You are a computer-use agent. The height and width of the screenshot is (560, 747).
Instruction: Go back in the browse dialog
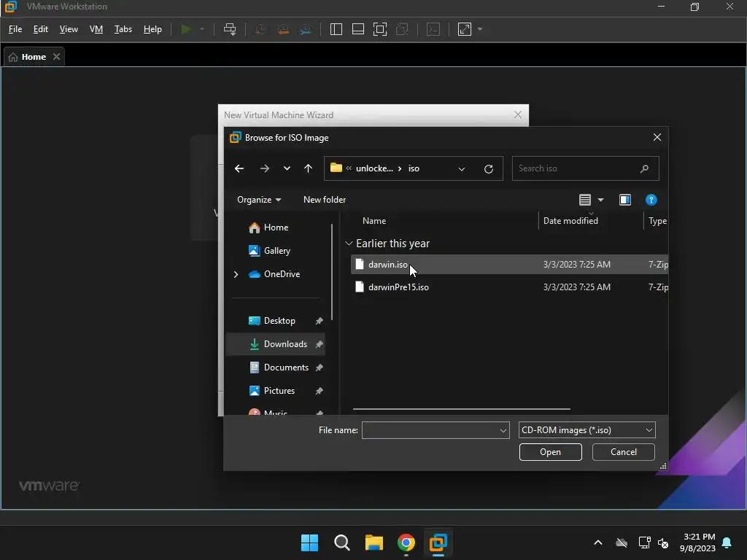point(239,168)
